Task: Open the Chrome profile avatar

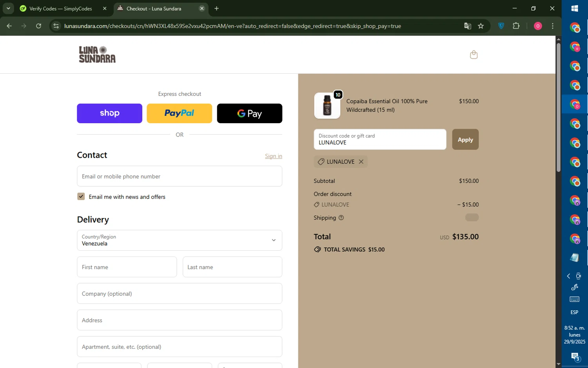Action: tap(538, 26)
